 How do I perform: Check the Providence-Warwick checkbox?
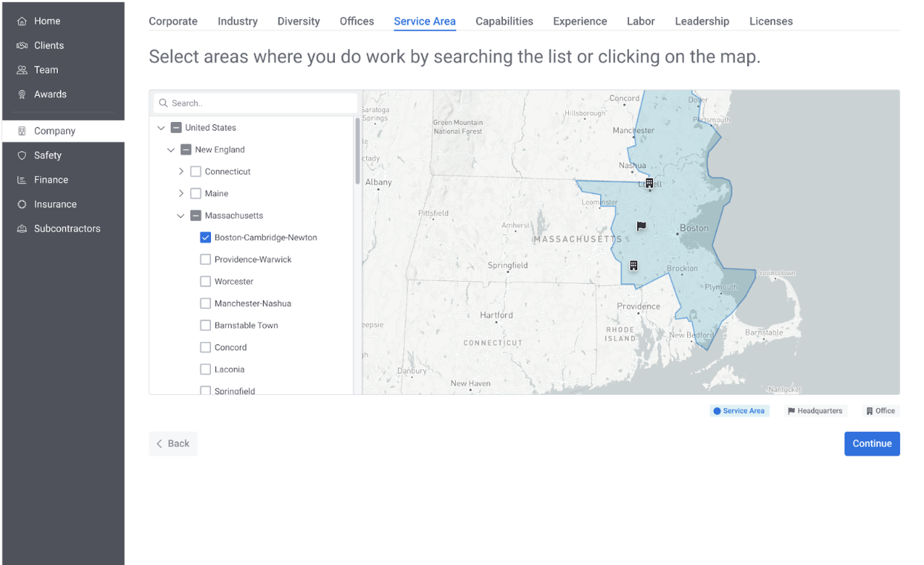[206, 259]
